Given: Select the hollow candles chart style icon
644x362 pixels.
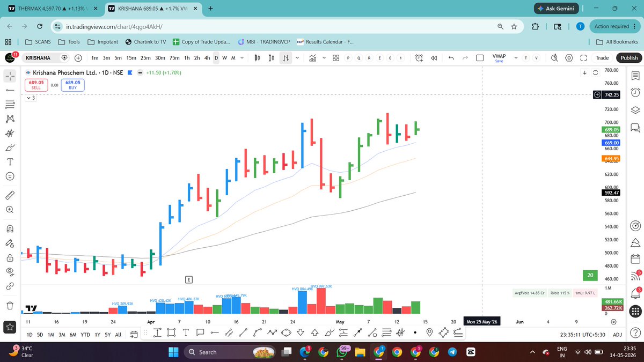Looking at the screenshot, I should tap(272, 58).
